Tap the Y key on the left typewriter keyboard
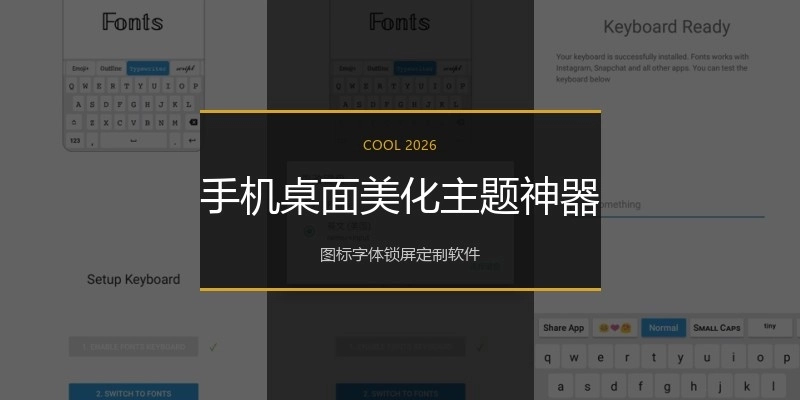The height and width of the screenshot is (400, 800). point(140,86)
